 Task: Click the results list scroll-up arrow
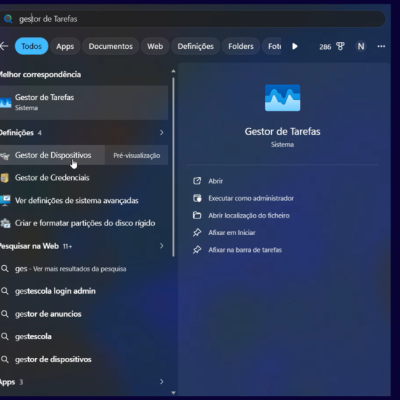[x=173, y=71]
